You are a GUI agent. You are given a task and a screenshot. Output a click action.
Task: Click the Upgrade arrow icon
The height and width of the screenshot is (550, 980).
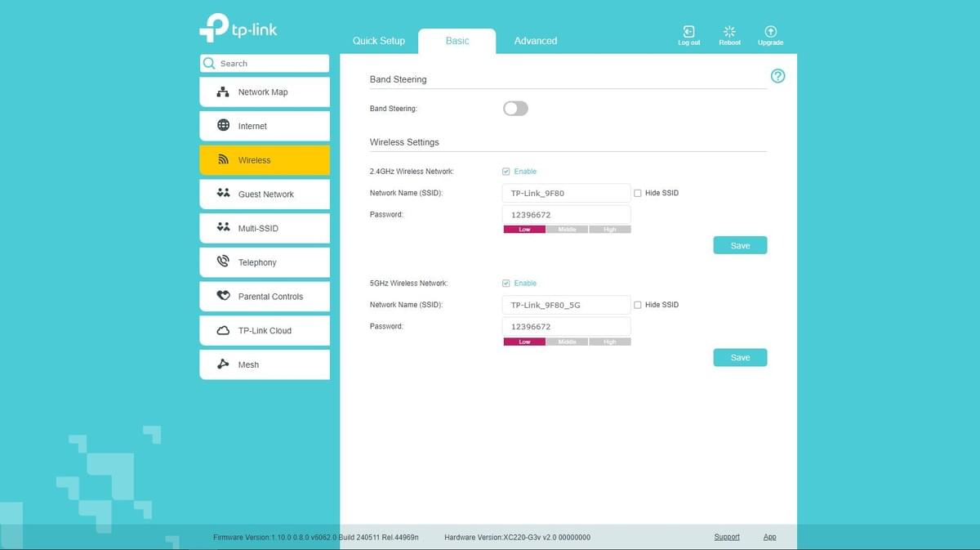(770, 31)
